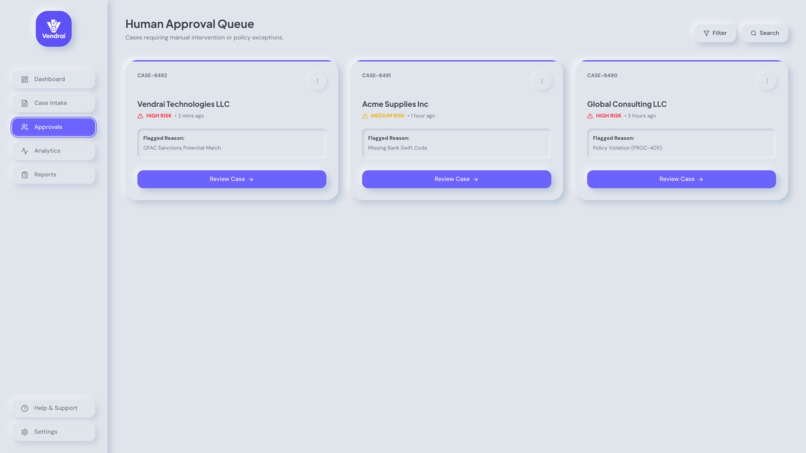Image resolution: width=806 pixels, height=453 pixels.
Task: Navigate to Reports
Action: pyautogui.click(x=53, y=174)
